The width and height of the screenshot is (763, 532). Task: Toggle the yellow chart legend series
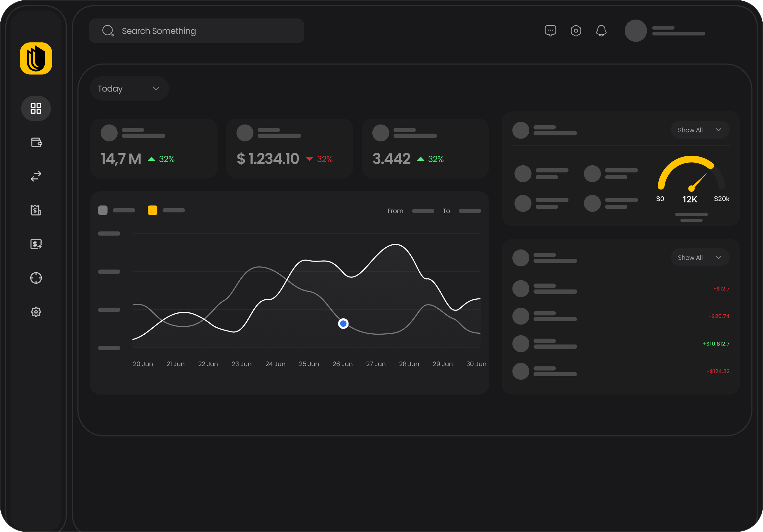153,210
